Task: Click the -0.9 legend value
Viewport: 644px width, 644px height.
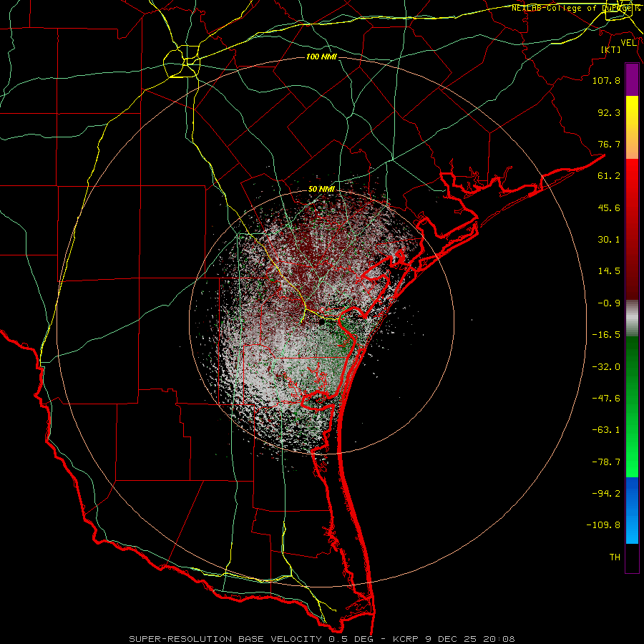Action: pyautogui.click(x=609, y=303)
